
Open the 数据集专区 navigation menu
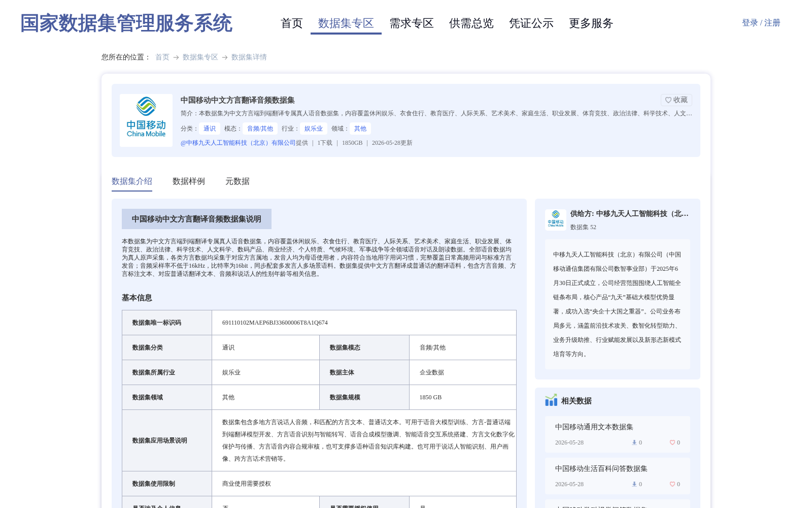[346, 23]
